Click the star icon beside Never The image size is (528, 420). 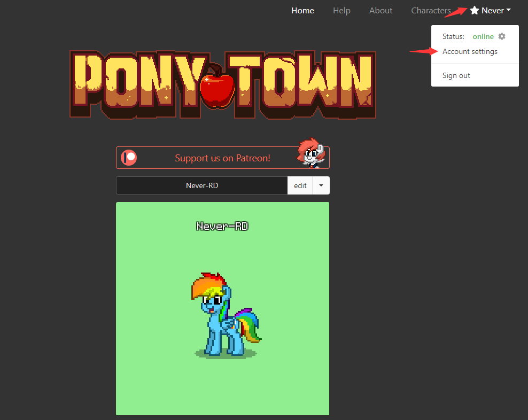click(x=475, y=11)
